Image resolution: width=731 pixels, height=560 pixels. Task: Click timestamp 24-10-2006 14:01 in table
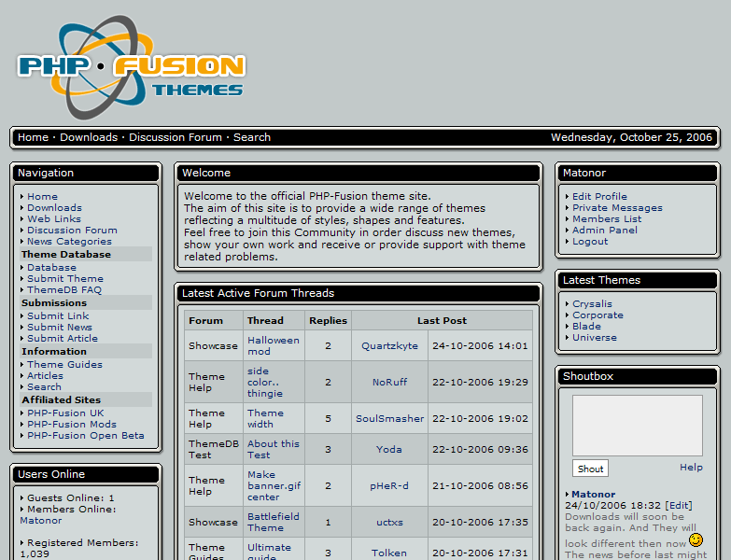click(x=480, y=345)
